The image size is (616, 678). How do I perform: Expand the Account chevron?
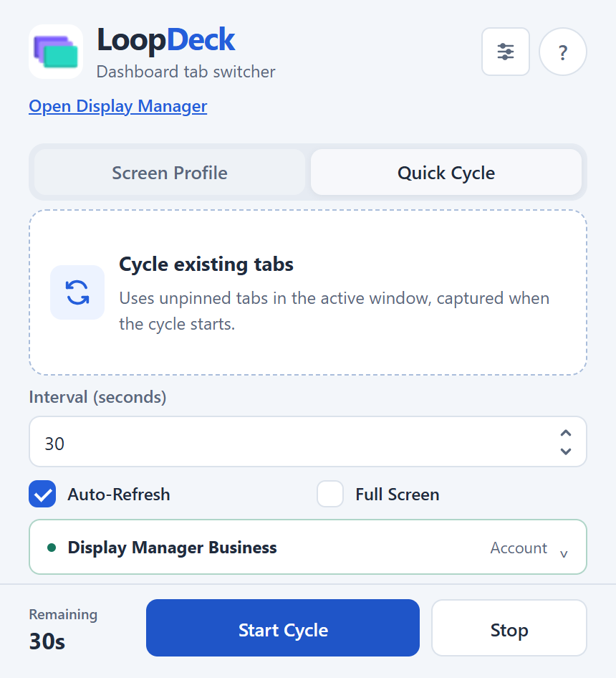564,554
